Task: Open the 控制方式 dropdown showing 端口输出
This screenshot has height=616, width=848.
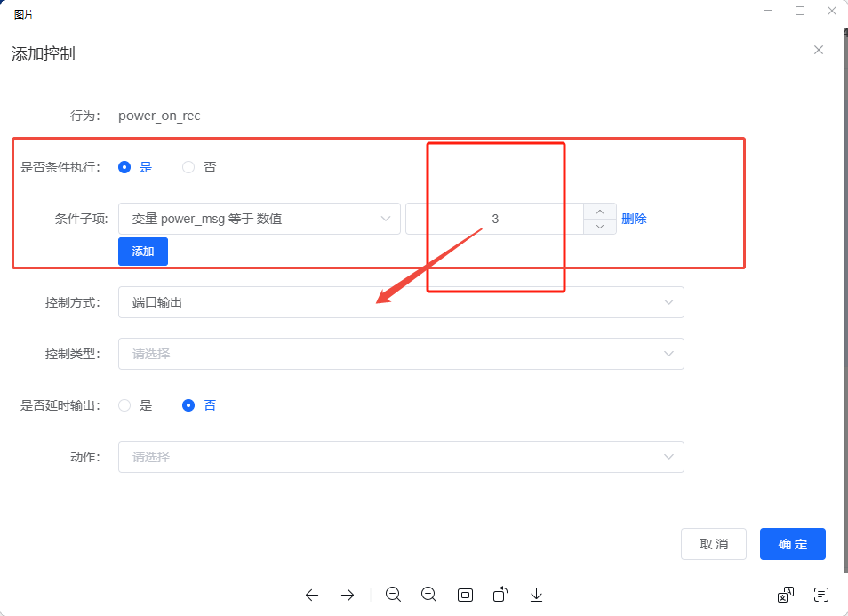Action: [x=400, y=302]
